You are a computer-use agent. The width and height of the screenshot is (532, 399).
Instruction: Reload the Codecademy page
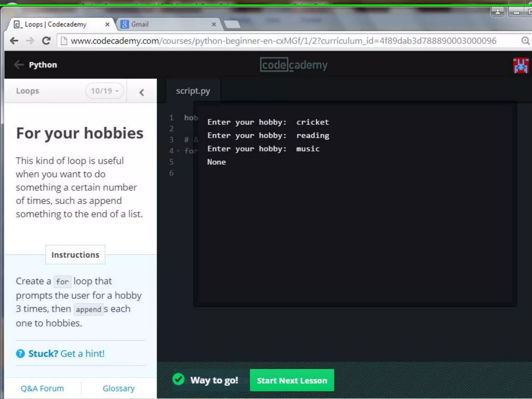46,41
